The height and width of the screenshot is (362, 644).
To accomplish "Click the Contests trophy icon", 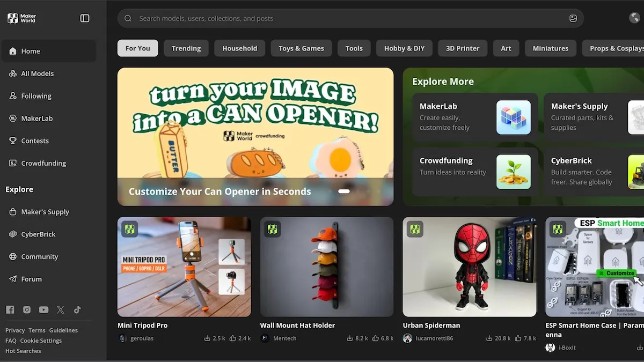I will (x=13, y=141).
